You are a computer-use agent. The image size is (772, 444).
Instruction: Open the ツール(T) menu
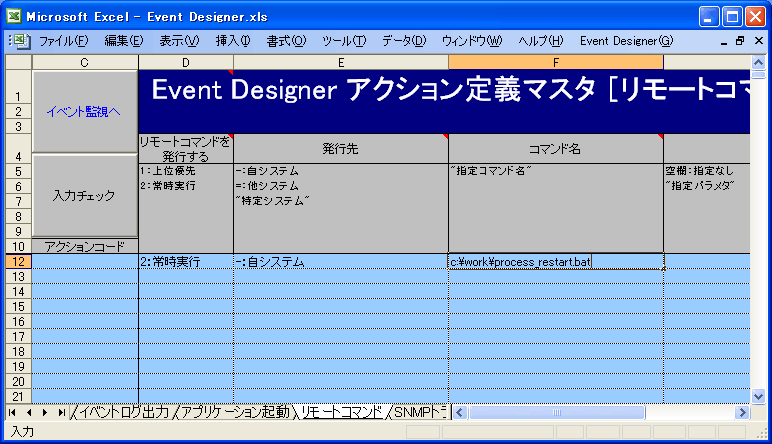(344, 41)
